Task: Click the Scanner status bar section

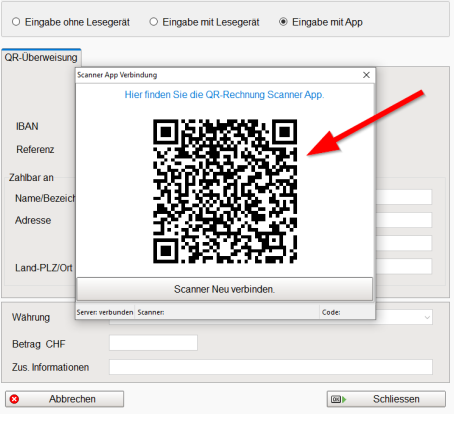Action: (x=227, y=312)
